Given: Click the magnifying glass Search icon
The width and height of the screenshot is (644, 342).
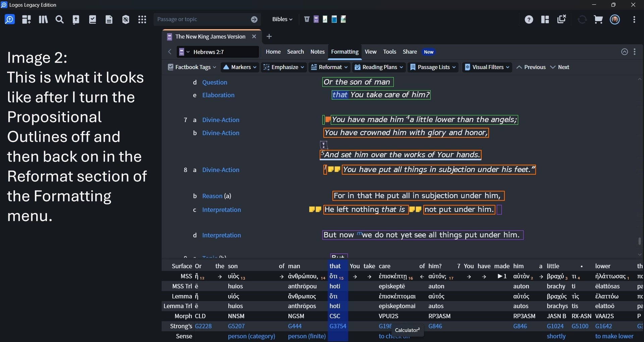Looking at the screenshot, I should [x=59, y=19].
